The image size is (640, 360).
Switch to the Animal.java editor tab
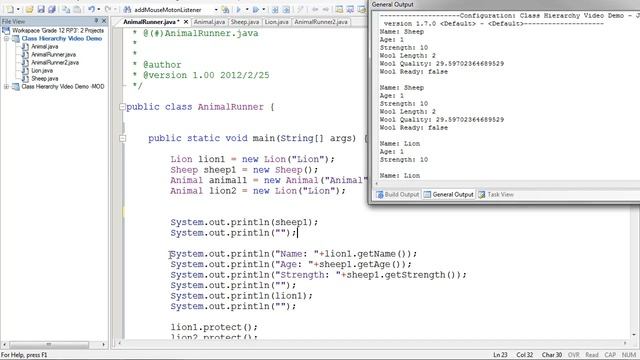click(209, 22)
